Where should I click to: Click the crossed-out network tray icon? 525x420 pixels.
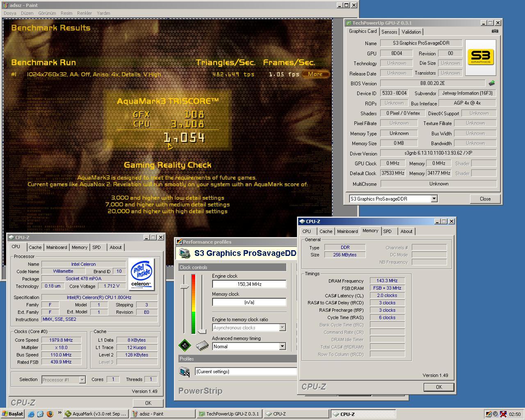click(x=503, y=414)
